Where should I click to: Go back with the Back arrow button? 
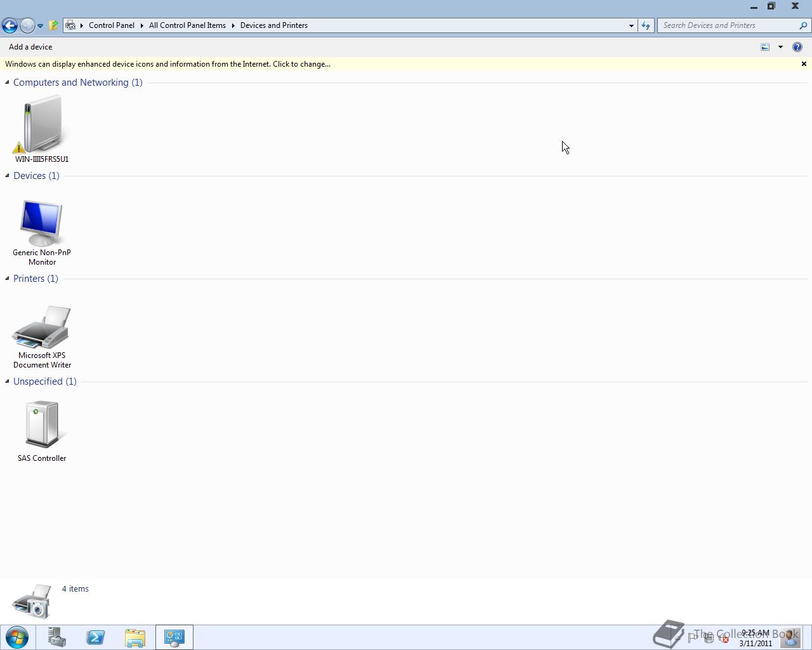coord(10,25)
